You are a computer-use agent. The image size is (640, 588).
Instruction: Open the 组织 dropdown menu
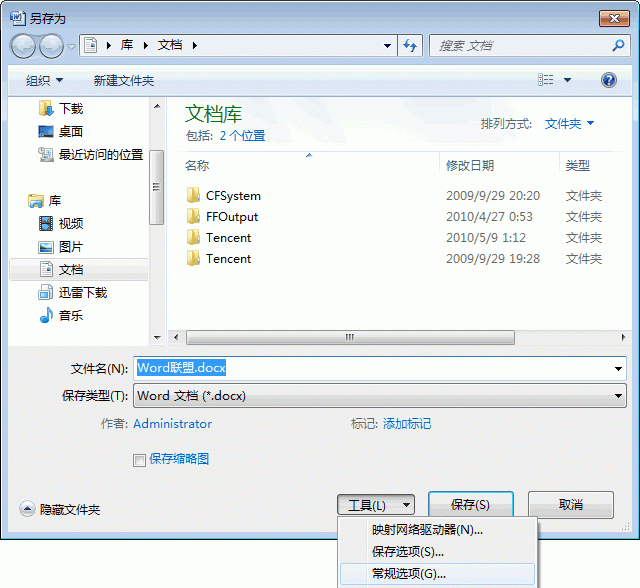44,80
